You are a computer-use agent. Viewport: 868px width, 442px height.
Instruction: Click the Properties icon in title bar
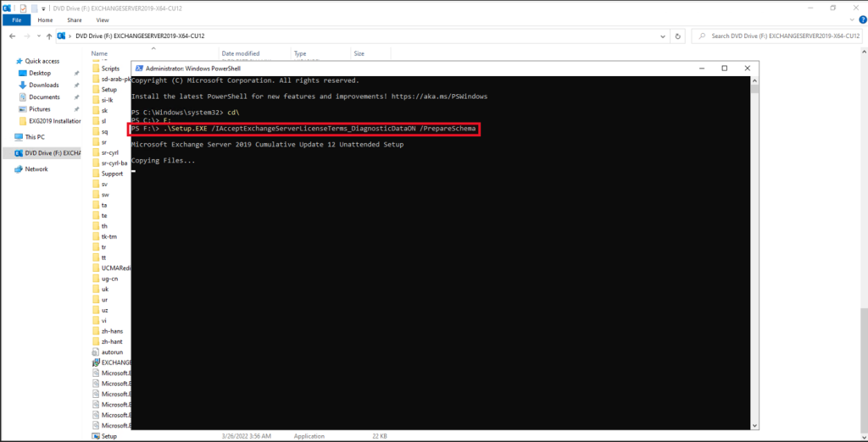pos(23,8)
